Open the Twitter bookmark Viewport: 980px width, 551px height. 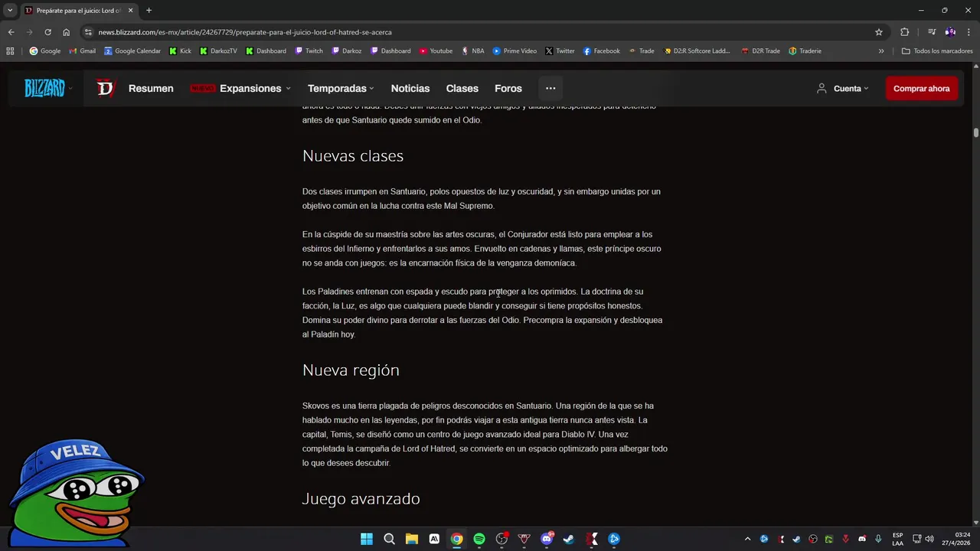tap(560, 51)
